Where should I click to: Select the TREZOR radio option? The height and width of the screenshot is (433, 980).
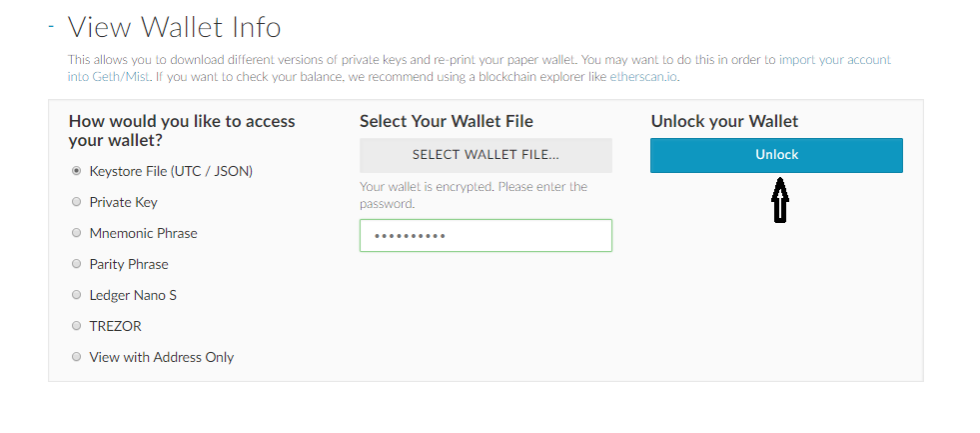pos(77,326)
